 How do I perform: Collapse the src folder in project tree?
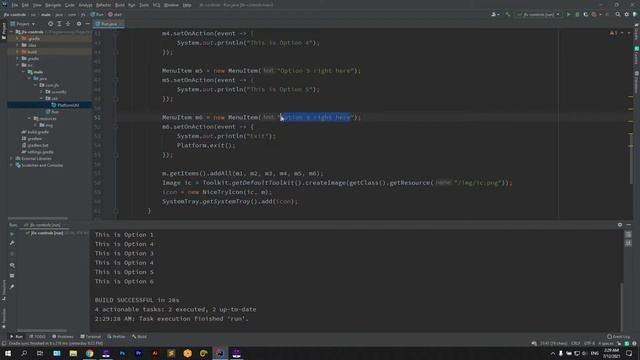coord(18,65)
